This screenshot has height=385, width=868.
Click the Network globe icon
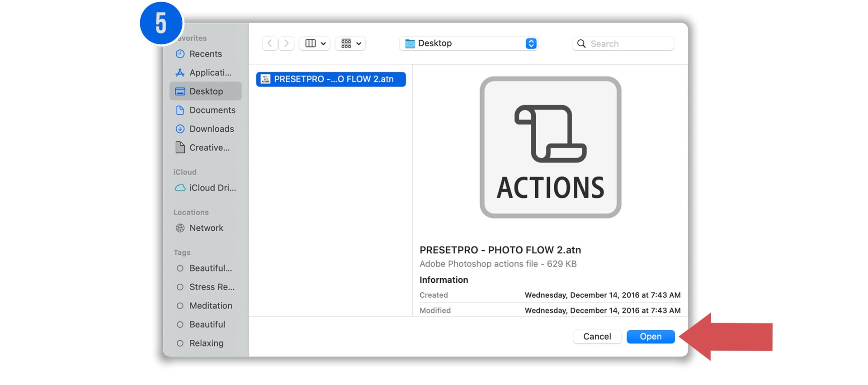point(180,228)
